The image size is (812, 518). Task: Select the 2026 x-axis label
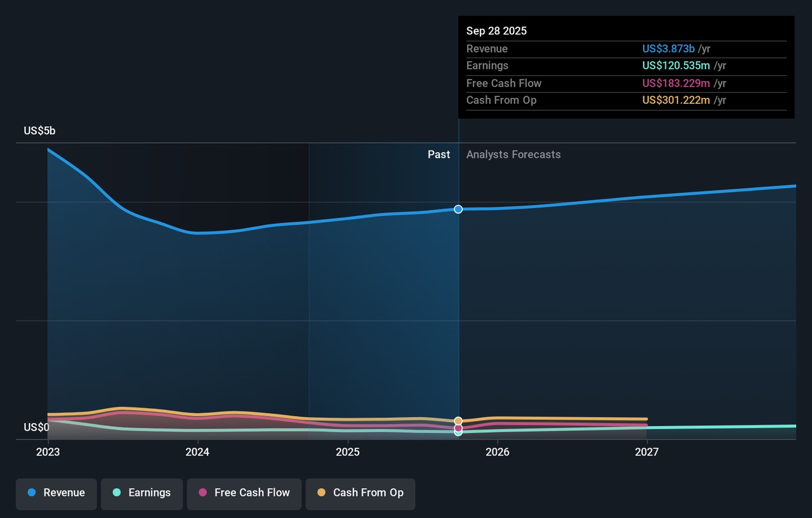(x=497, y=452)
